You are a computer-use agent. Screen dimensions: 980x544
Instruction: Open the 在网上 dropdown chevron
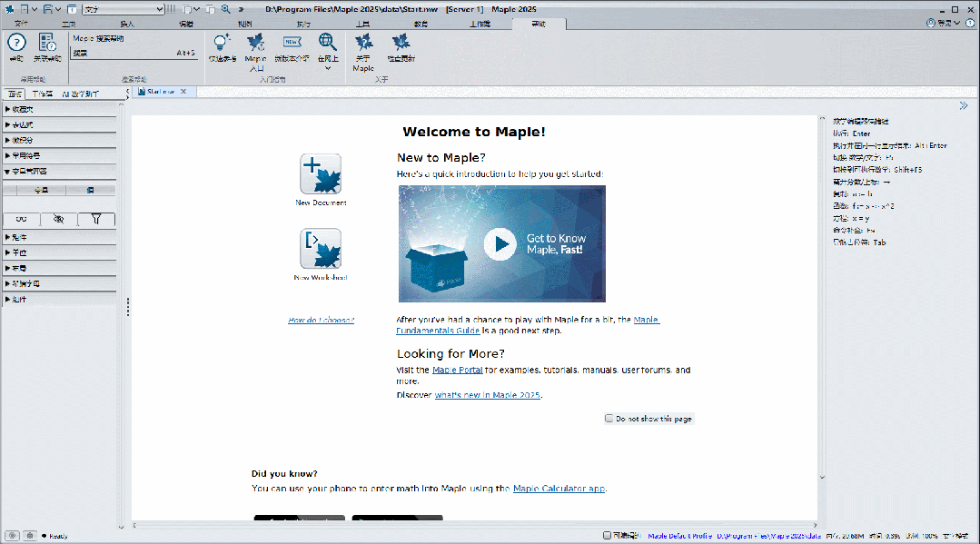pos(328,68)
